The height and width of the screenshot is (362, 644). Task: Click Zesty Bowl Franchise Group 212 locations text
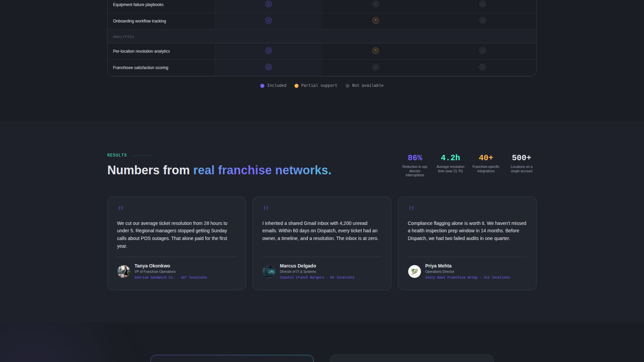467,278
